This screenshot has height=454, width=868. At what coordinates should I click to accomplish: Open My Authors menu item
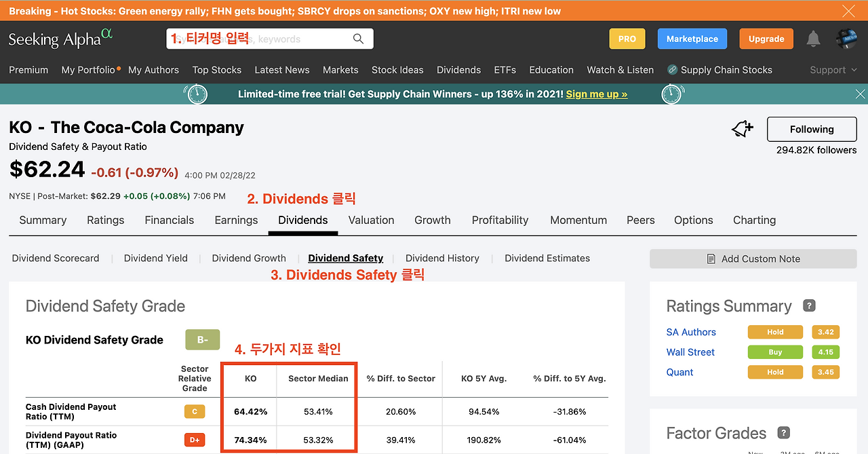click(x=153, y=70)
